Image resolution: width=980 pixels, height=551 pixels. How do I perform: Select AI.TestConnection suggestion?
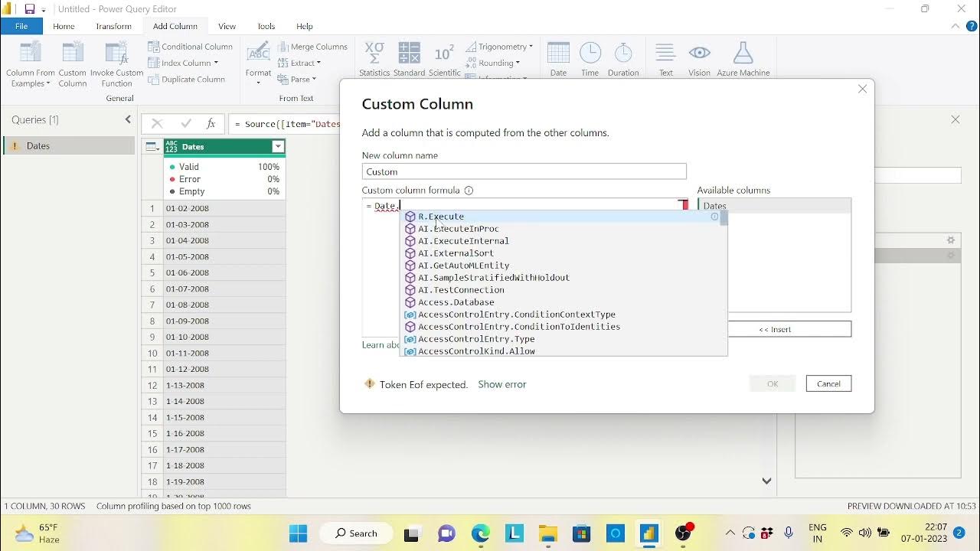(x=563, y=290)
